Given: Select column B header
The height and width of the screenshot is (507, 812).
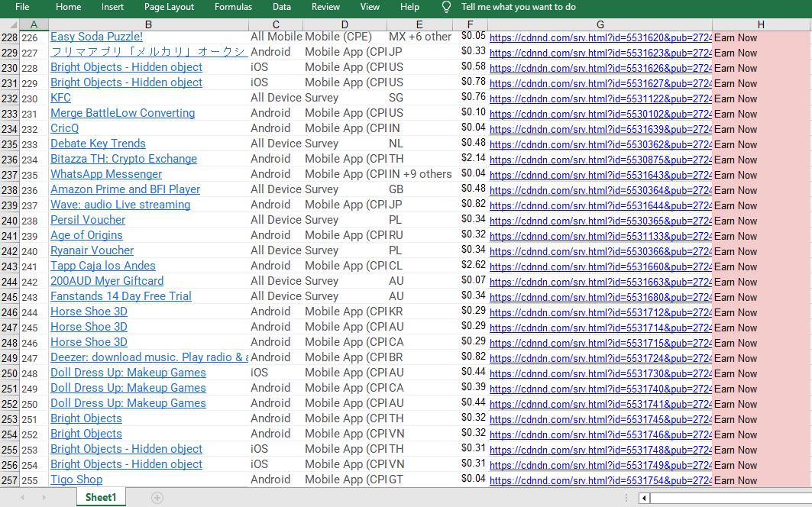Looking at the screenshot, I should click(148, 25).
